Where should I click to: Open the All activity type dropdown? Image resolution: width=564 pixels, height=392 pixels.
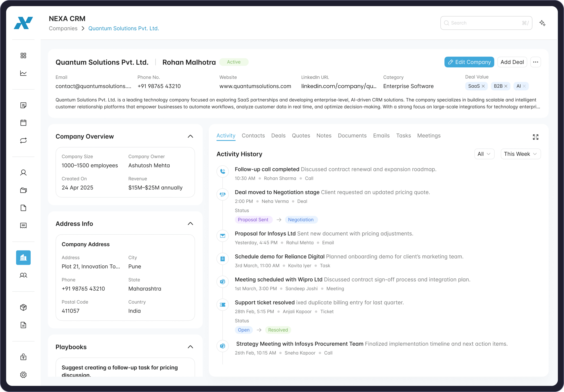click(484, 154)
